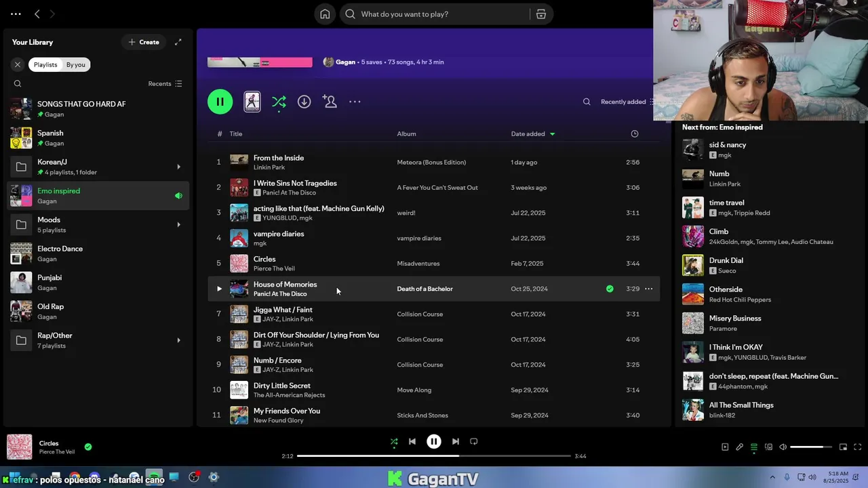
Task: Open Pierce The Veil in player bar
Action: click(57, 452)
